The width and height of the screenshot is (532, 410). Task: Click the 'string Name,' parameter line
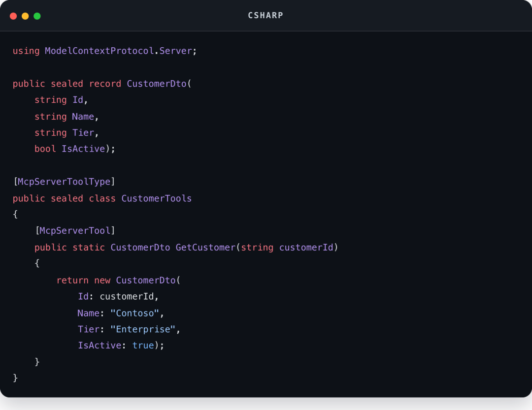pos(66,117)
